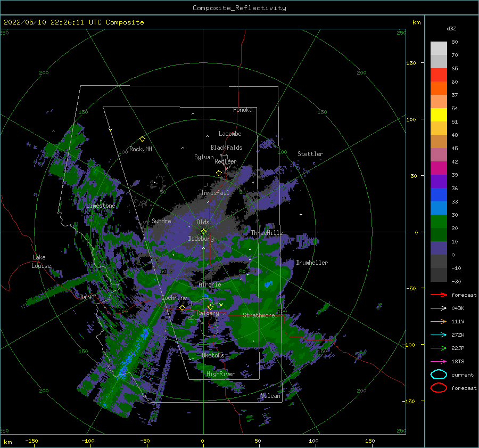The height and width of the screenshot is (448, 479).
Task: Click the yellow V marker northeast of Calgary
Action: 221,305
